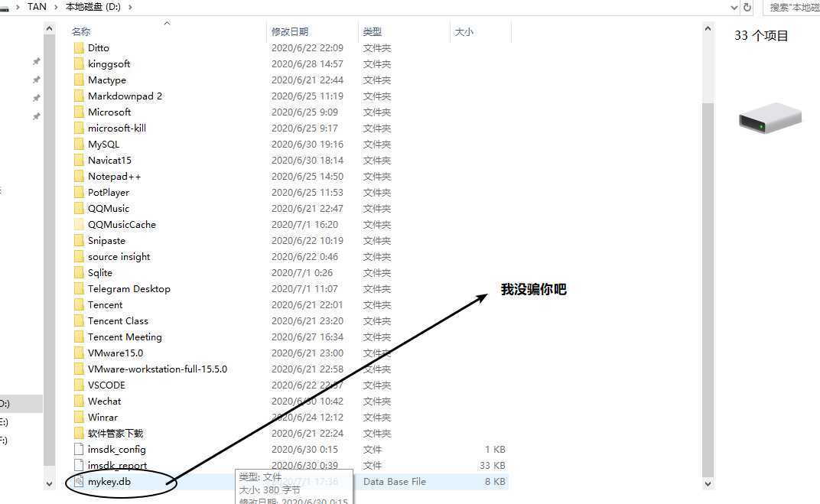
Task: Sort files by 修改日期 column header
Action: tap(290, 32)
